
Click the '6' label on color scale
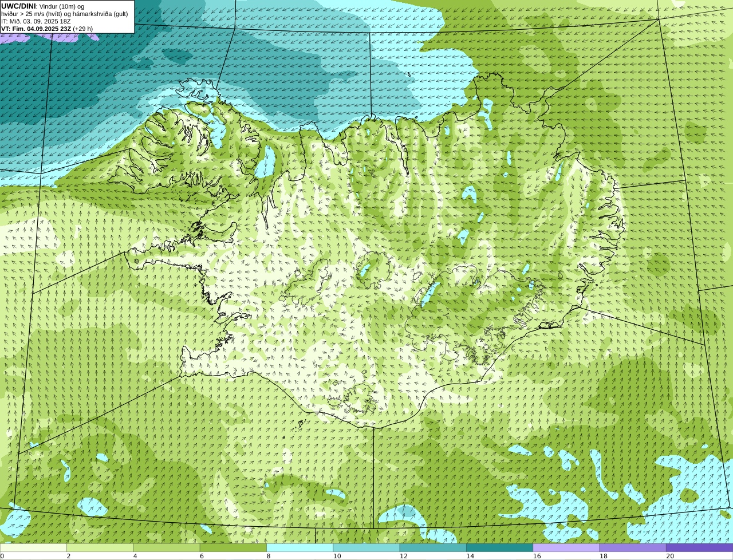click(x=202, y=556)
